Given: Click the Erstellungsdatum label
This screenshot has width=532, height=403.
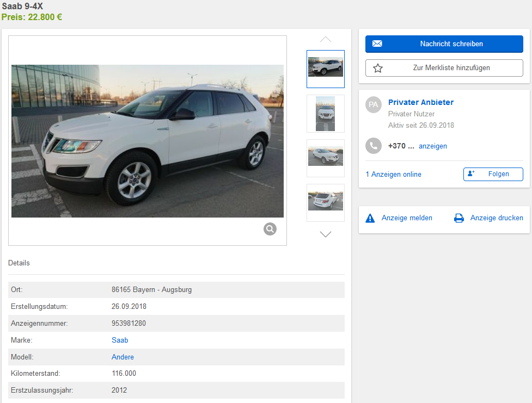Looking at the screenshot, I should pyautogui.click(x=39, y=306).
